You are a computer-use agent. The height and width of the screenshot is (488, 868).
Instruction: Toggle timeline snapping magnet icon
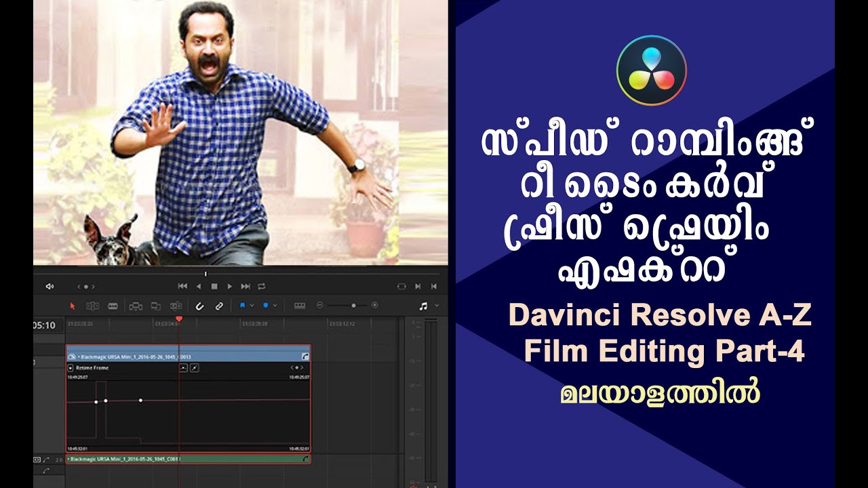(199, 306)
